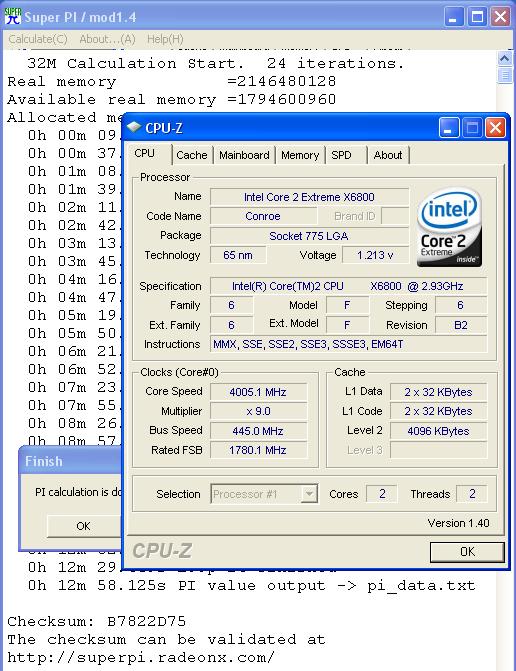Click the Intel Core 2 Extreme logo
Image resolution: width=516 pixels, height=671 pixels.
(x=449, y=227)
